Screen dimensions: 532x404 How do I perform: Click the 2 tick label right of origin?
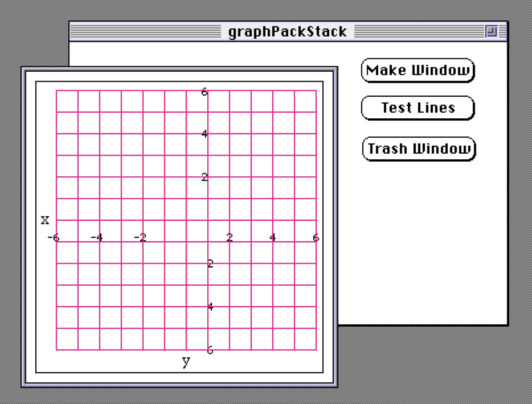pyautogui.click(x=230, y=237)
